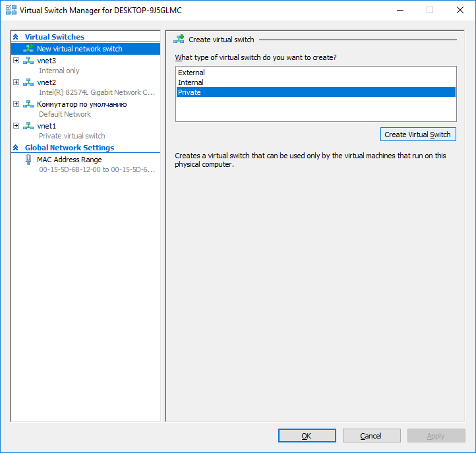Click the Create Virtual Switch button

click(x=418, y=135)
